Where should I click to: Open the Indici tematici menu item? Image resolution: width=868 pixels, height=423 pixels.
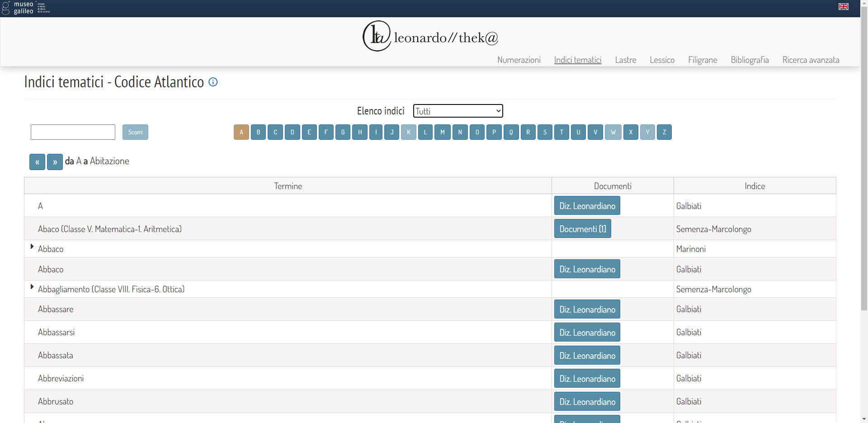tap(578, 60)
